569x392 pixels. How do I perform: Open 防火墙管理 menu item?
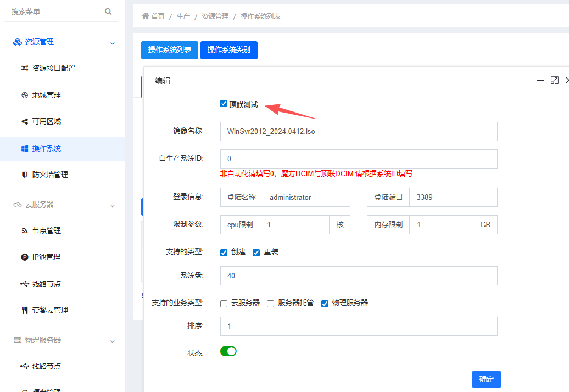pos(62,175)
